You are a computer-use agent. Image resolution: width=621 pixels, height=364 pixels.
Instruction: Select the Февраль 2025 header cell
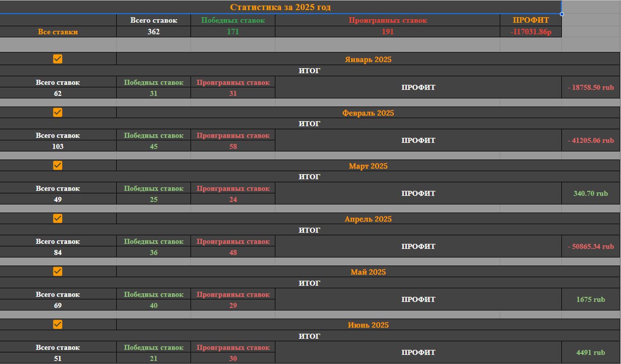point(368,113)
